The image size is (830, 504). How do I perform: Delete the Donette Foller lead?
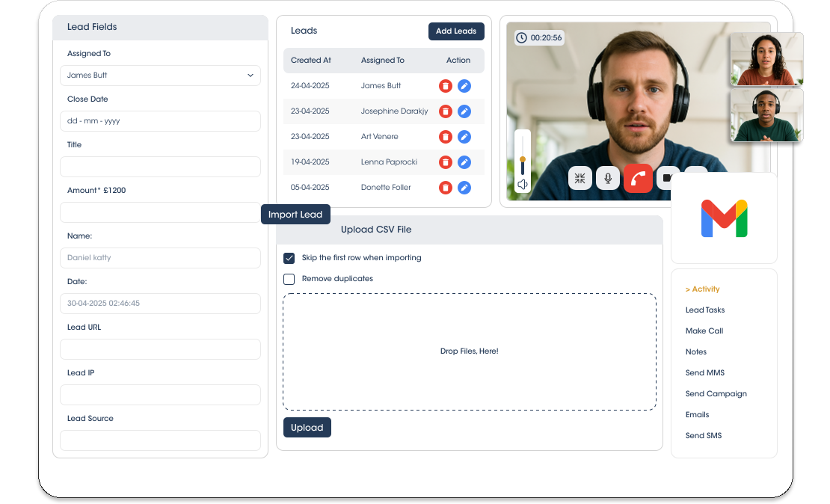(445, 188)
